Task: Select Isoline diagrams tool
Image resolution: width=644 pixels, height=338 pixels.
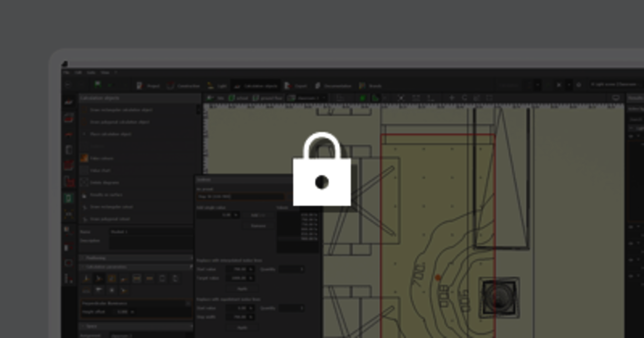Action: (104, 183)
